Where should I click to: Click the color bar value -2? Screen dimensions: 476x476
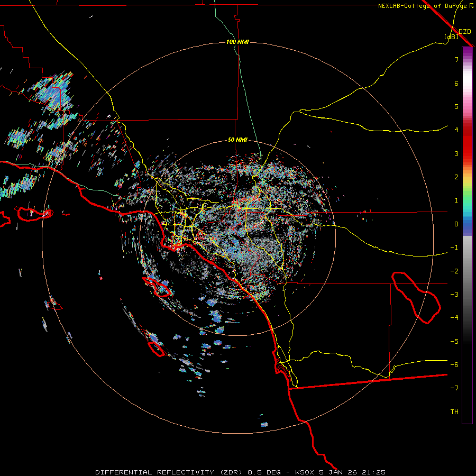(x=454, y=271)
